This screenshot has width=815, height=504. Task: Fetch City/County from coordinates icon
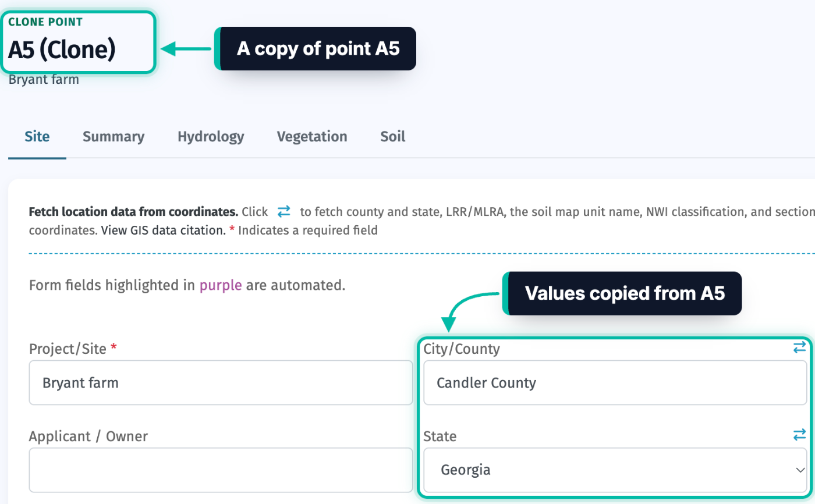point(799,347)
